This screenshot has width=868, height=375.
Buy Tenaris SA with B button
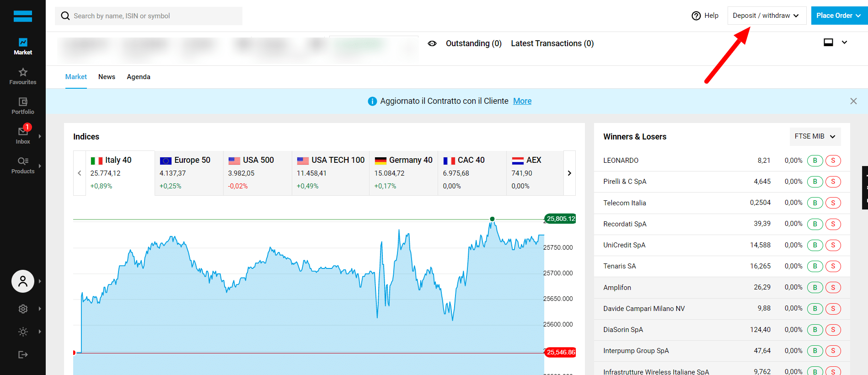[x=815, y=266]
